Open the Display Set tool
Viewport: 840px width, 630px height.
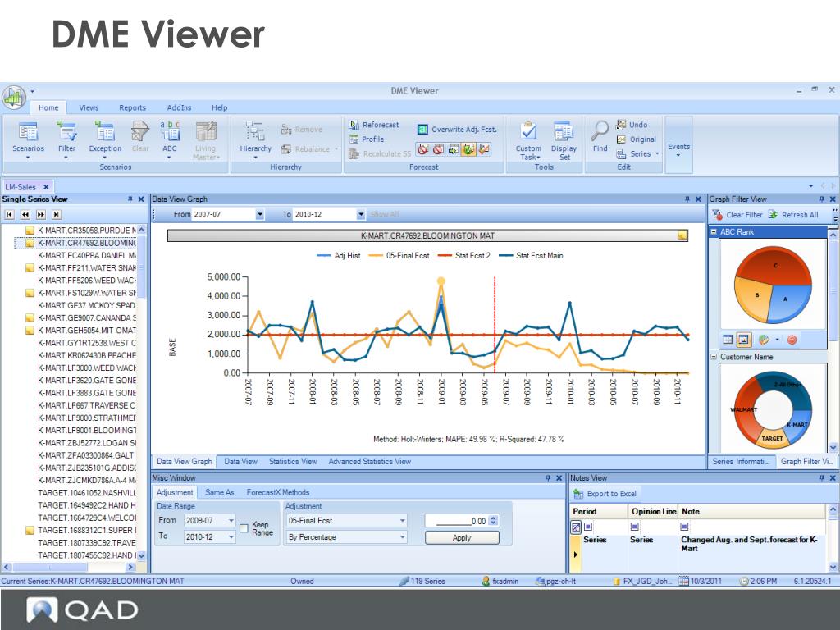(x=564, y=140)
